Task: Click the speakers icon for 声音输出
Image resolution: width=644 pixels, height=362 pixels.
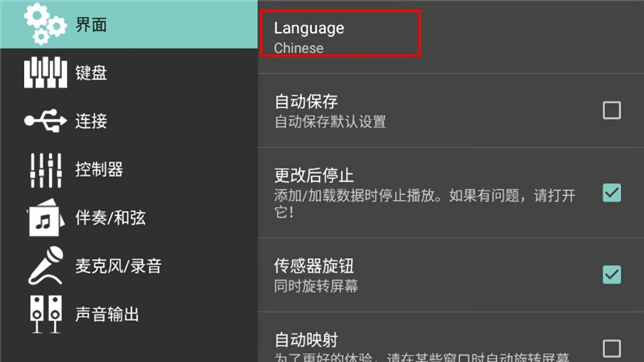Action: tap(46, 314)
